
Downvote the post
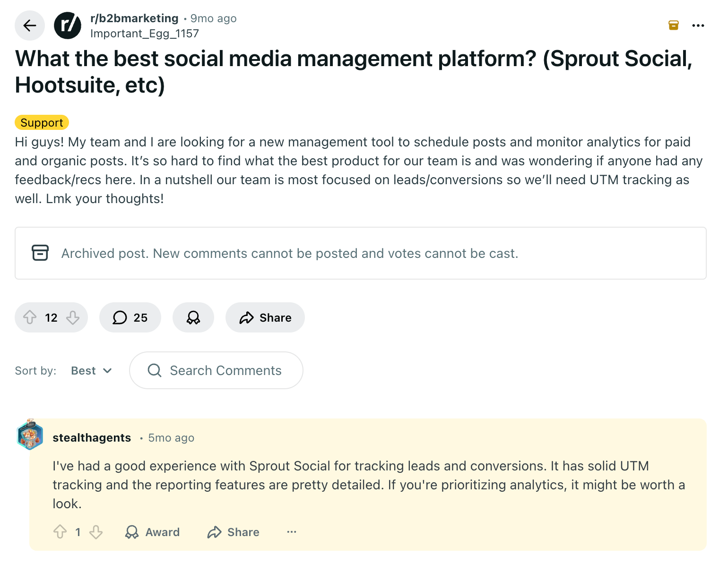click(x=72, y=317)
